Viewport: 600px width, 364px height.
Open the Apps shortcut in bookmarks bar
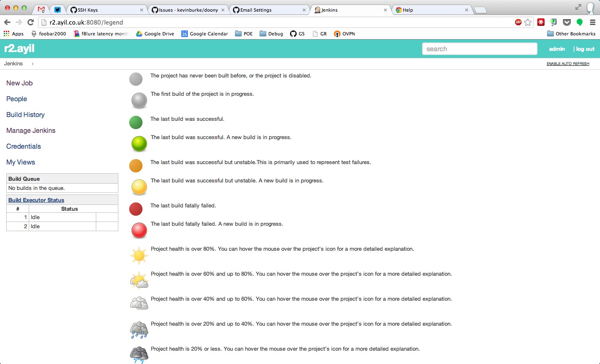(13, 34)
